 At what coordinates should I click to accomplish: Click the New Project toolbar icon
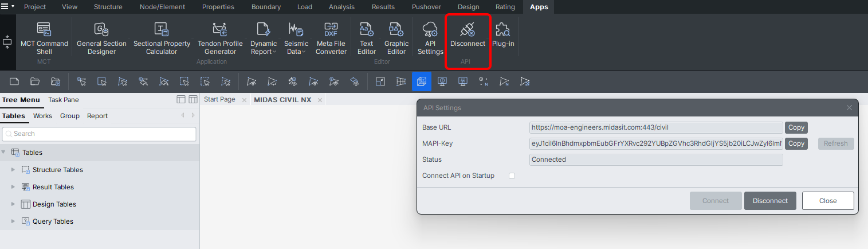[15, 81]
